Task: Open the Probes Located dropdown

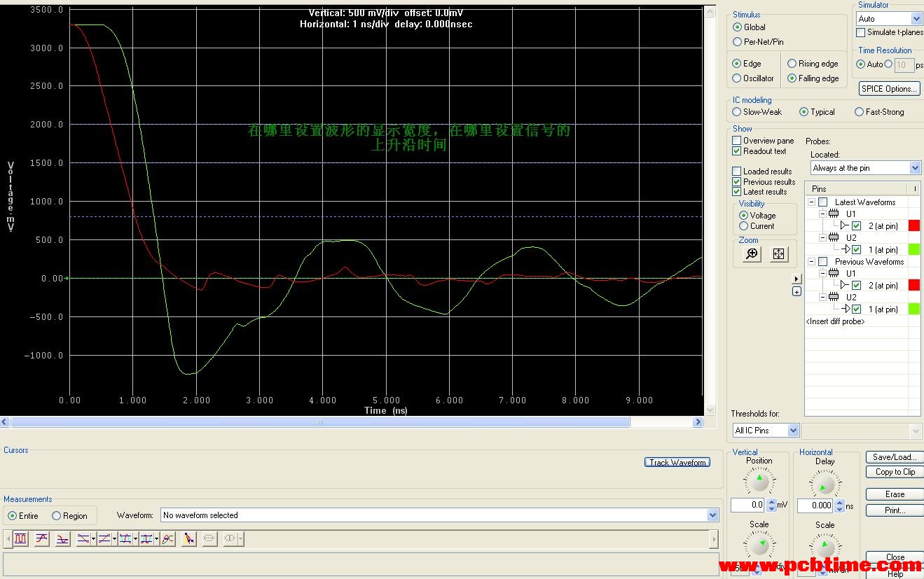Action: click(x=915, y=168)
